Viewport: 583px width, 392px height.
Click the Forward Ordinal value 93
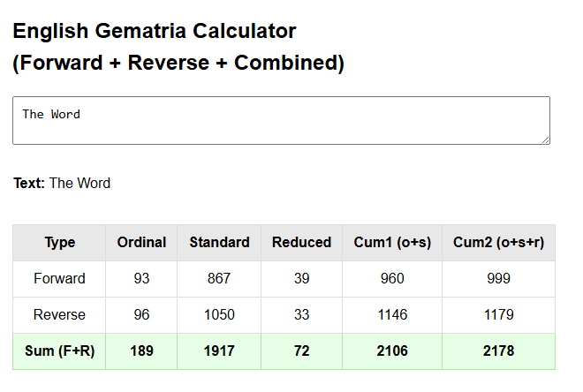[x=141, y=279]
